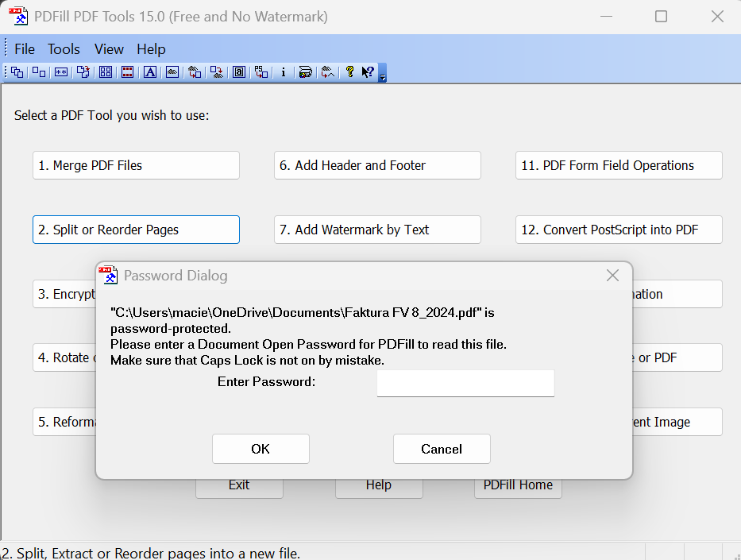
Task: Click the Watermark by Text 'A' icon
Action: pyautogui.click(x=149, y=72)
